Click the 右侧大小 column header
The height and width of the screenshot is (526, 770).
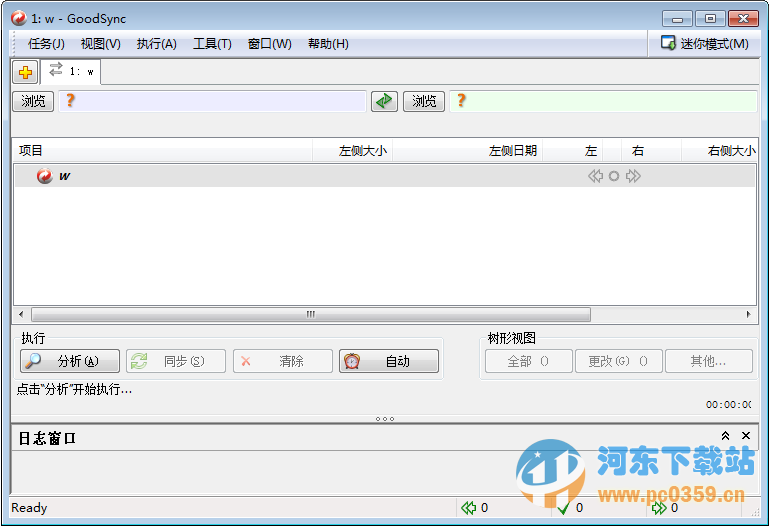point(719,151)
